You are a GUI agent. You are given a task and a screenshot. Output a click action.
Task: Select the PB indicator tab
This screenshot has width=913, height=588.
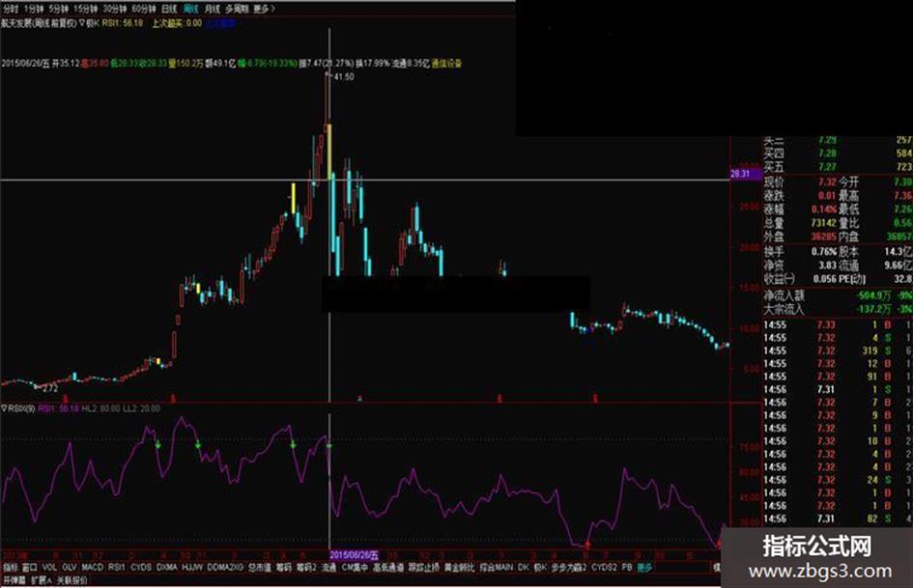(626, 567)
